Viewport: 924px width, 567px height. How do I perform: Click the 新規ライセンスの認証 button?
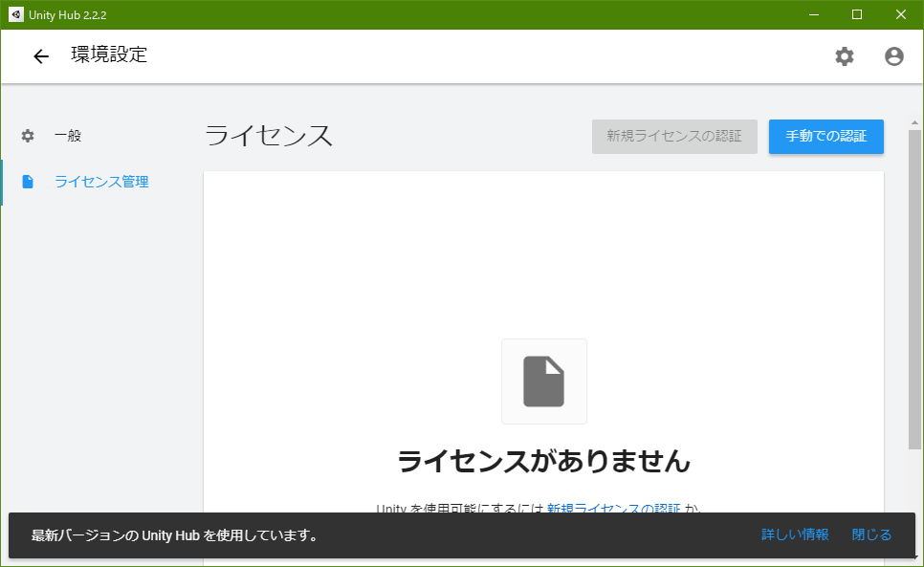[674, 137]
